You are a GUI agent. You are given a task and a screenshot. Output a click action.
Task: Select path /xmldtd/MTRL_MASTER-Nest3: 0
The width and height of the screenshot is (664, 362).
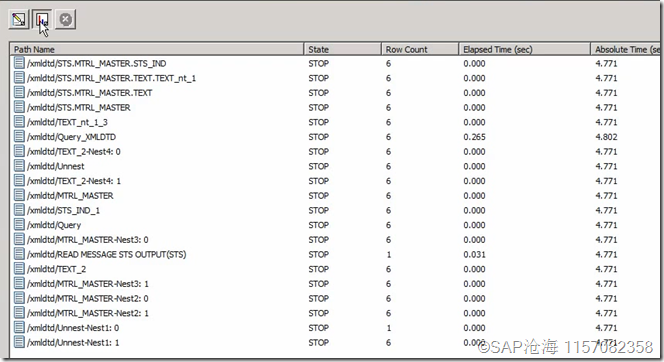coord(88,240)
